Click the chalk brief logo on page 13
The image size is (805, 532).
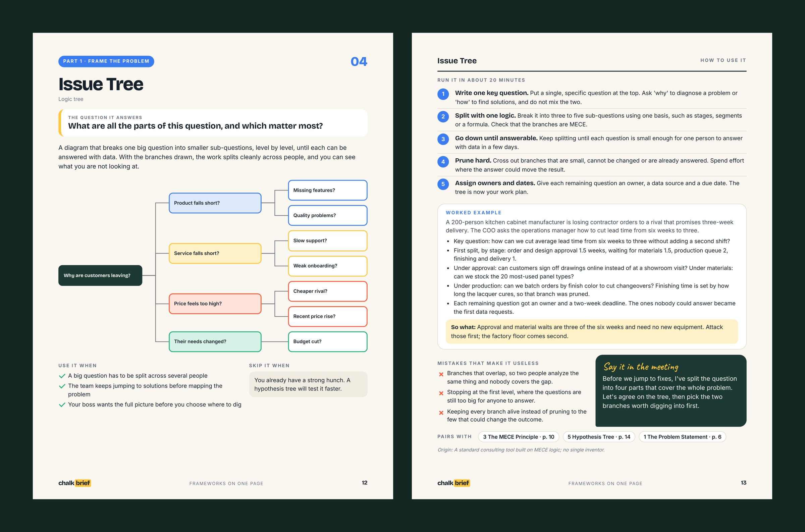coord(453,483)
